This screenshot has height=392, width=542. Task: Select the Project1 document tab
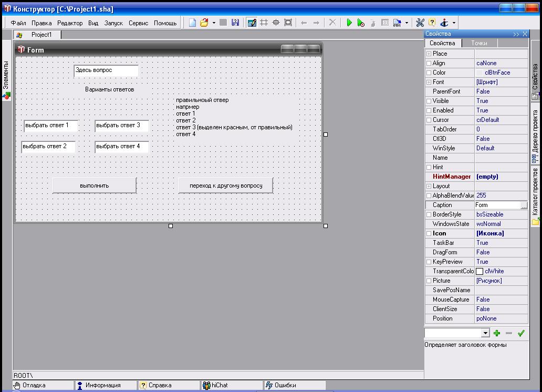point(37,35)
